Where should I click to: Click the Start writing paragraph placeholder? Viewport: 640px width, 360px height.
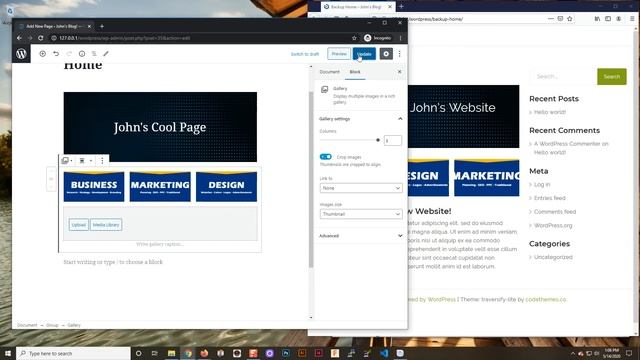[113, 262]
